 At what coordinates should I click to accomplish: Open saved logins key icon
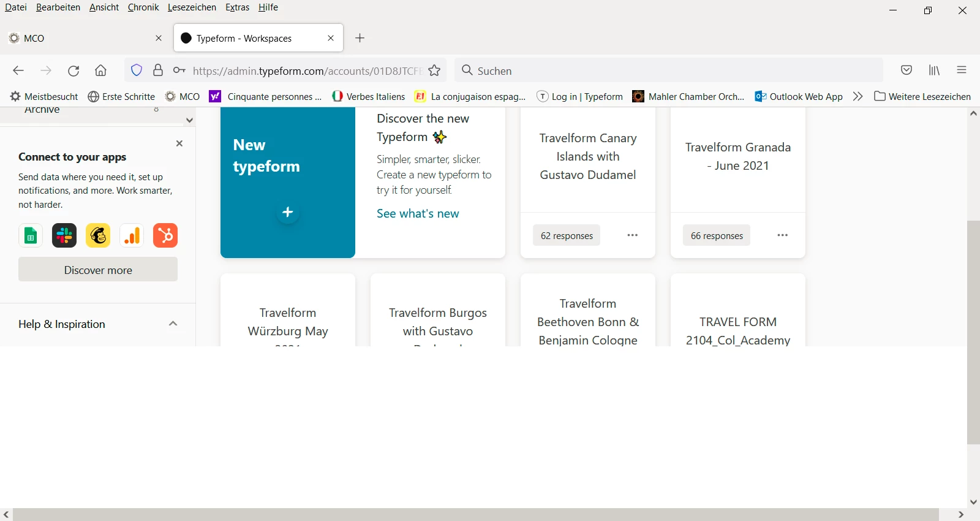click(179, 70)
